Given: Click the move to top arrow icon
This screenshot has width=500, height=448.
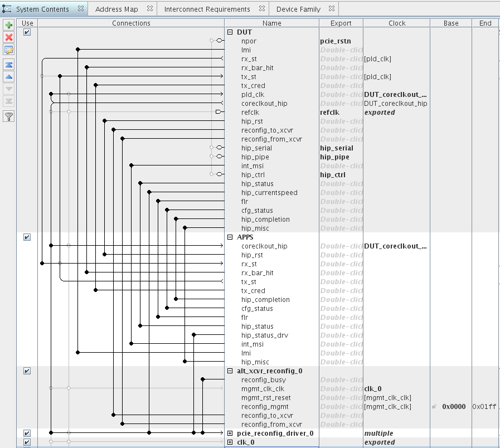Looking at the screenshot, I should click(9, 65).
